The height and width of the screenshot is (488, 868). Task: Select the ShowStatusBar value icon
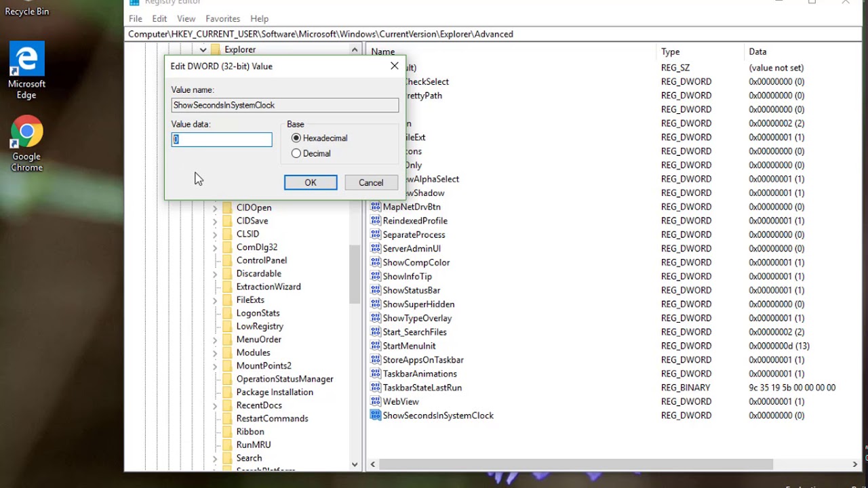(375, 290)
